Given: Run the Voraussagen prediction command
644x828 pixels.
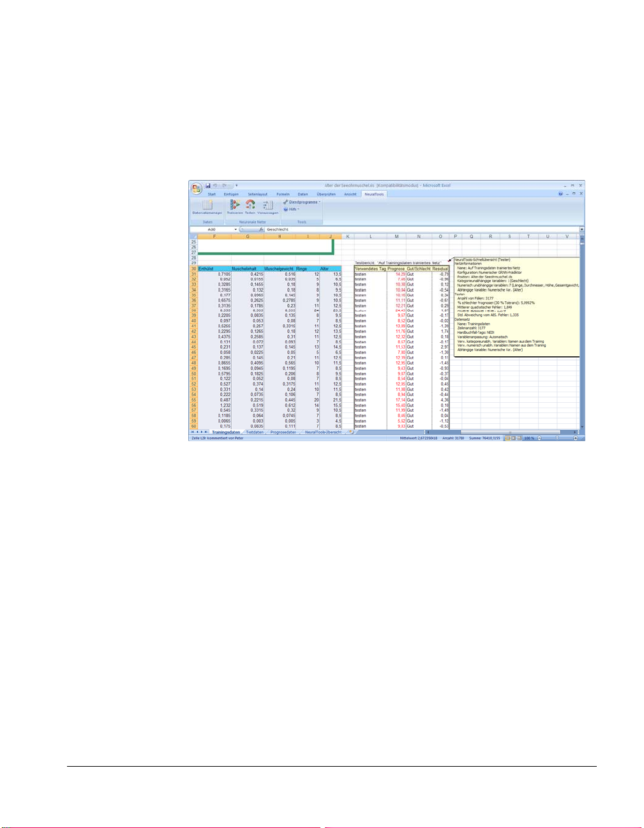Looking at the screenshot, I should point(267,207).
